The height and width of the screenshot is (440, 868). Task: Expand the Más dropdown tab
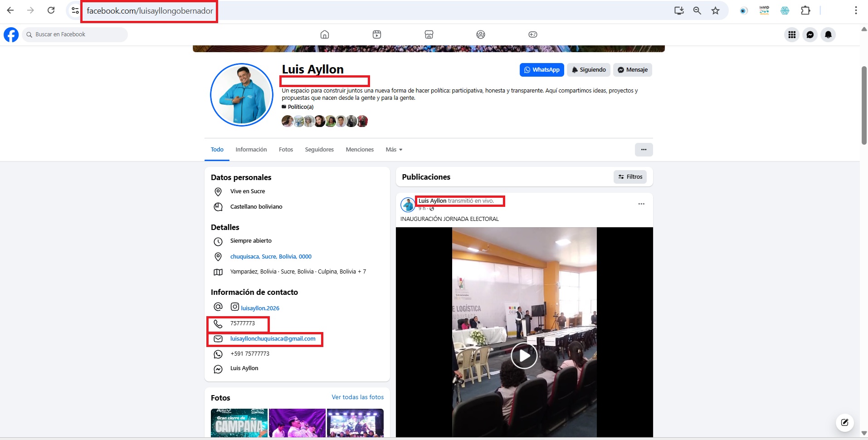click(394, 150)
